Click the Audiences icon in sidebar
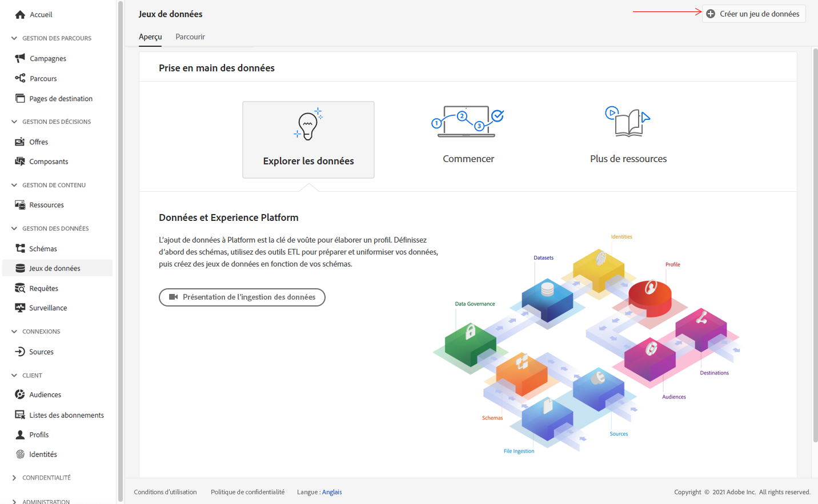This screenshot has width=818, height=504. point(20,394)
